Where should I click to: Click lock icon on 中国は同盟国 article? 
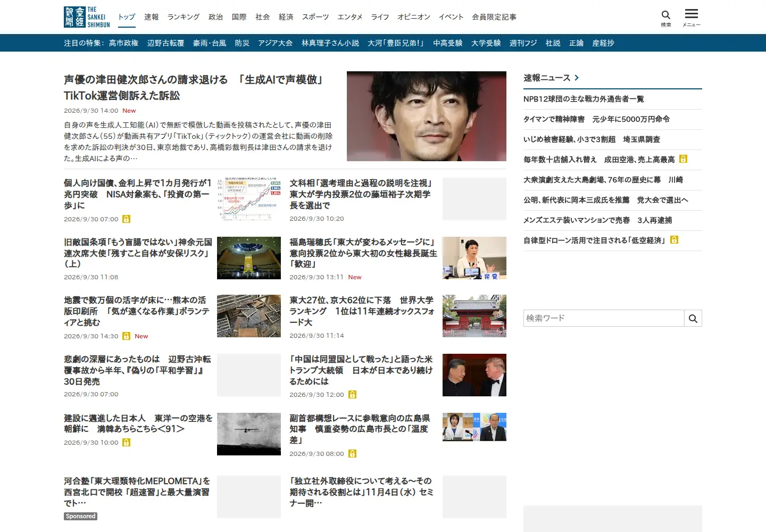[352, 394]
